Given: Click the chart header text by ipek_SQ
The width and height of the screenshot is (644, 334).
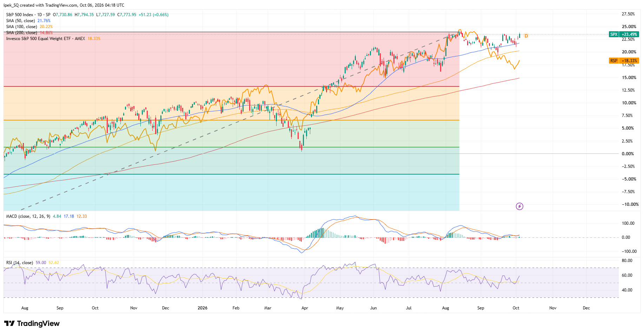Looking at the screenshot, I should [x=64, y=5].
